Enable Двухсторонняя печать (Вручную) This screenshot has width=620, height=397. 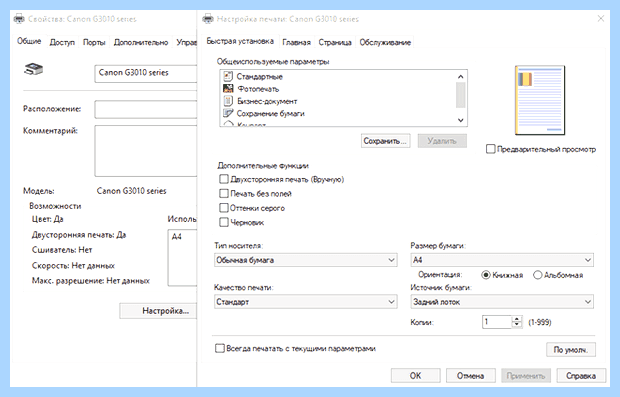click(x=223, y=179)
